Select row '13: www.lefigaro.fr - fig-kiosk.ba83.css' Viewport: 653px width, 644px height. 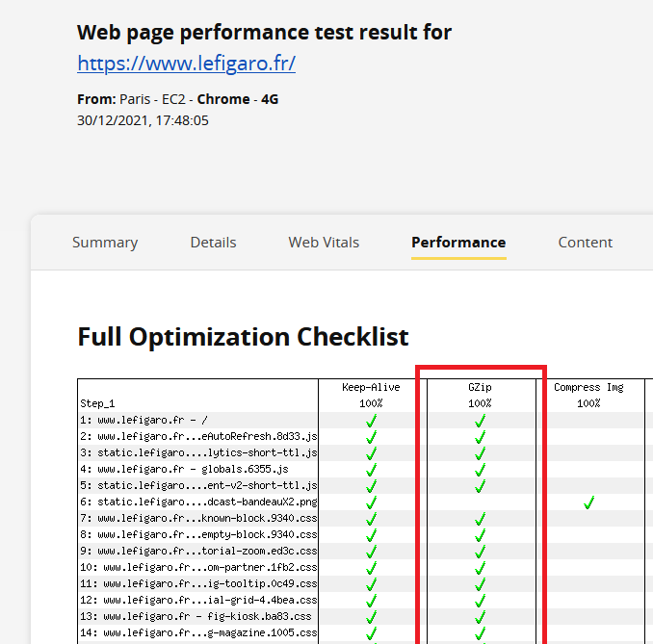click(x=196, y=616)
